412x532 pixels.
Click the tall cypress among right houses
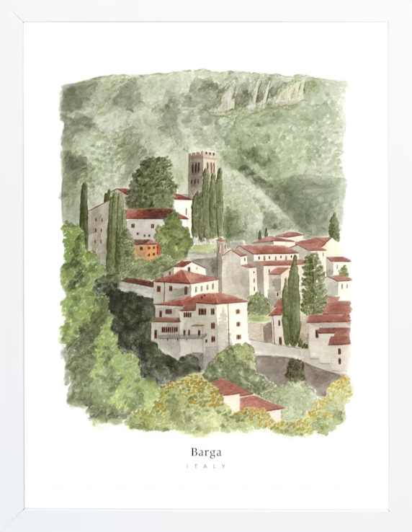[292, 302]
